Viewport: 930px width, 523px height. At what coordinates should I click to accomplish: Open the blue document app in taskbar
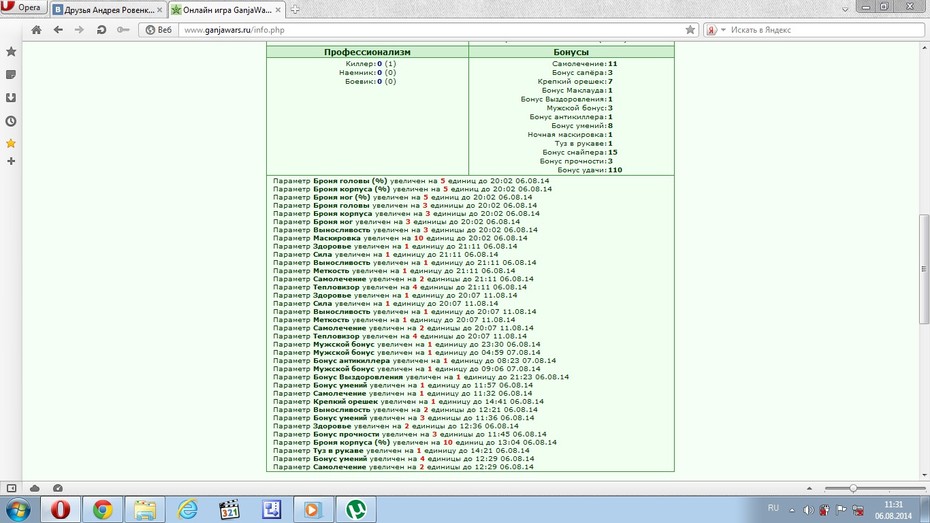pos(272,509)
